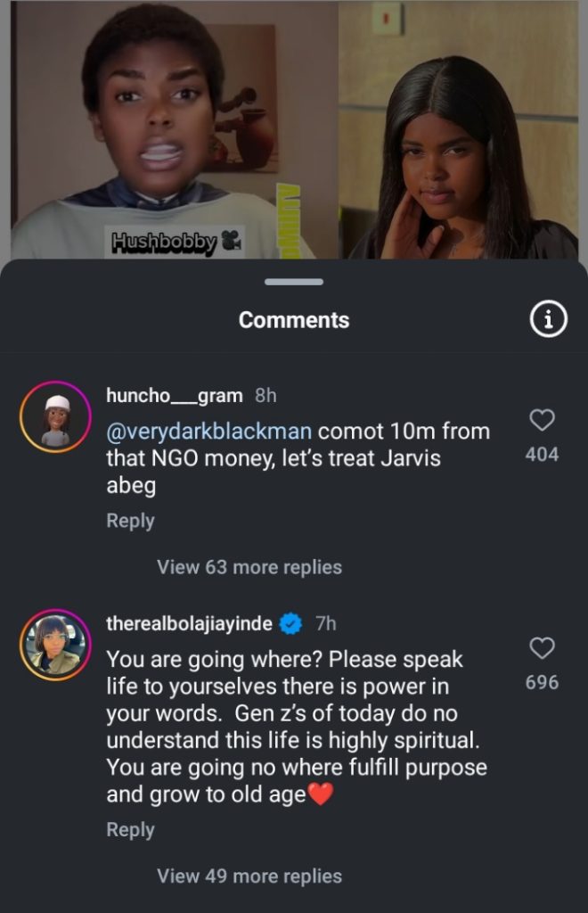Tap the verified badge beside therealbolajiayinde
Image resolution: width=588 pixels, height=913 pixels.
tap(291, 624)
